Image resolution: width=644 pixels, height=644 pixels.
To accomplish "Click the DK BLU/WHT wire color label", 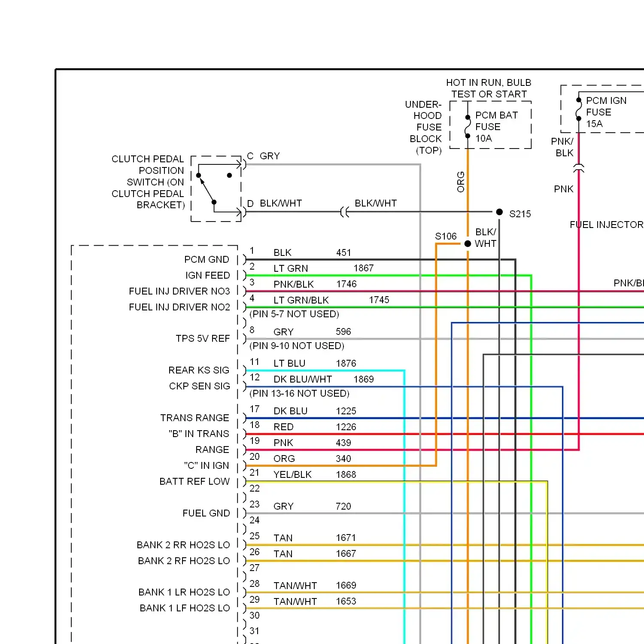I will tap(303, 380).
